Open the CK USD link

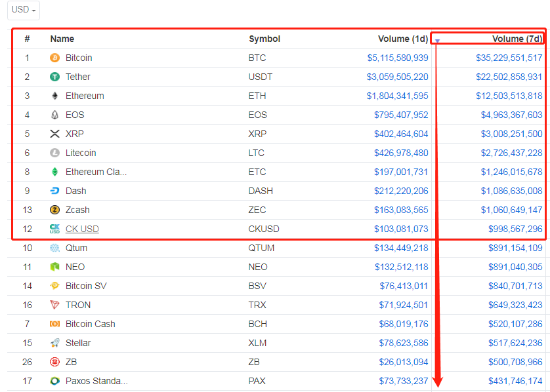[x=82, y=229]
